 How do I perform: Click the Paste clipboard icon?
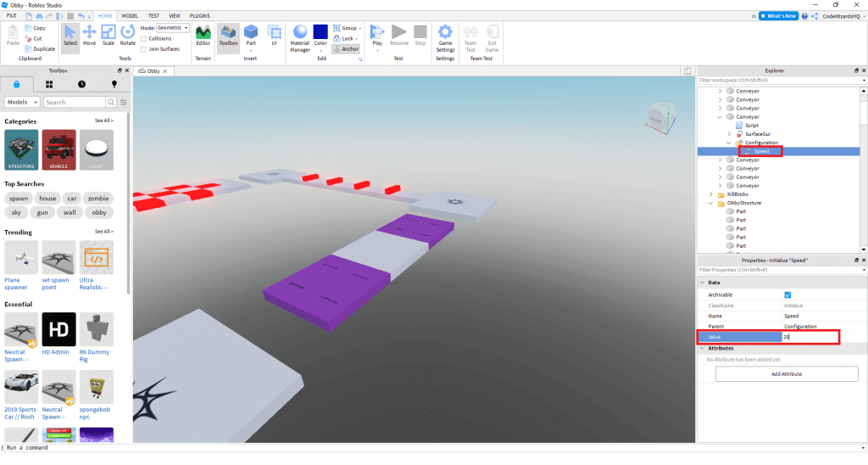[13, 36]
